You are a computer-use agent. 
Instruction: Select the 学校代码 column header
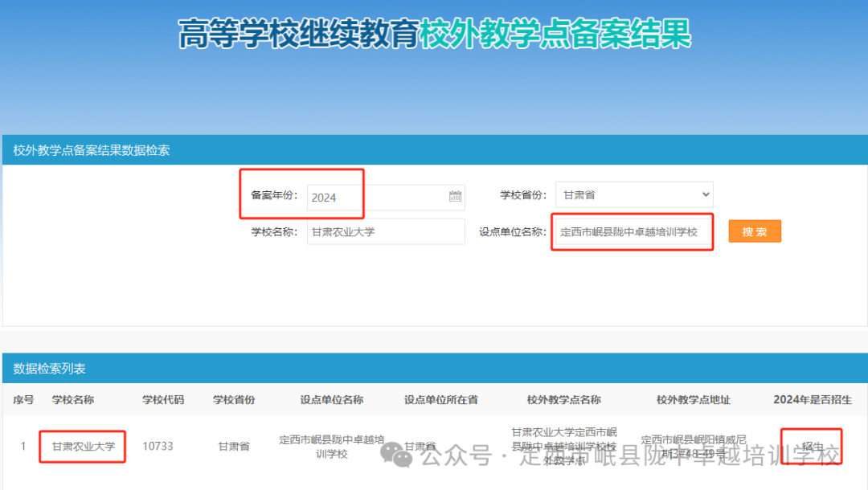(162, 400)
